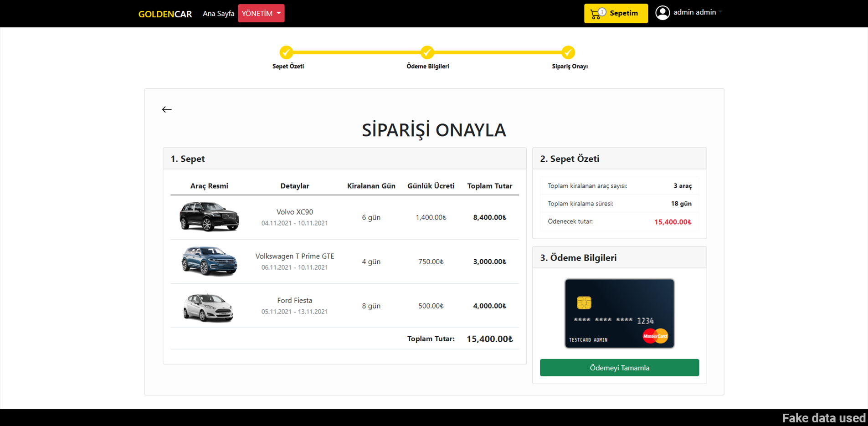
Task: Click the Ödeme Bilgileri step label
Action: (427, 67)
